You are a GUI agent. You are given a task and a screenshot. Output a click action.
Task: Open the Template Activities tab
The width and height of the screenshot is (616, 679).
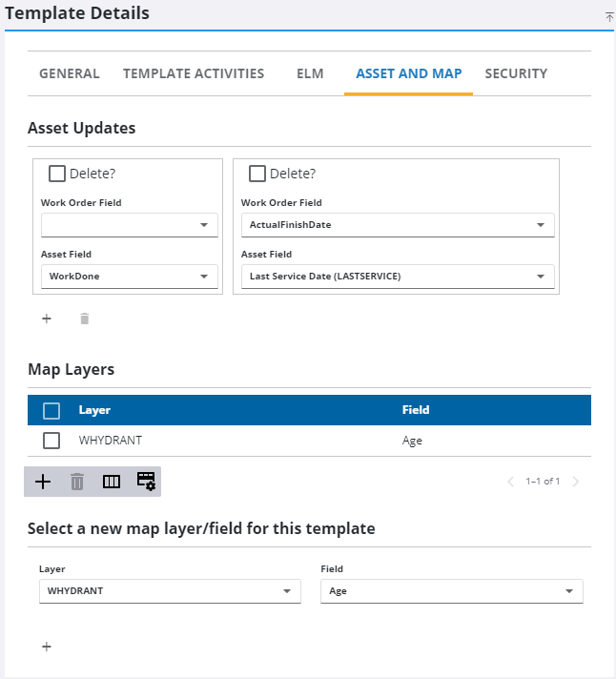(194, 73)
